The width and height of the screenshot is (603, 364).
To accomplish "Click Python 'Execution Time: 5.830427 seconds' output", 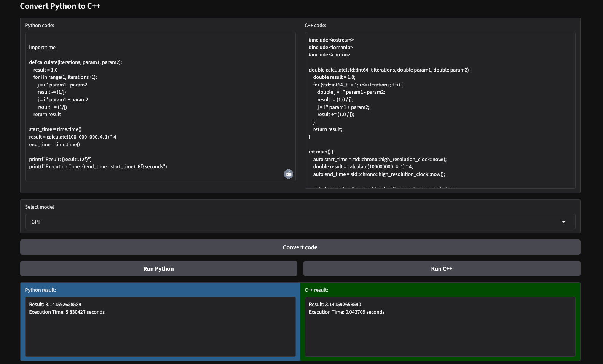I will click(67, 312).
